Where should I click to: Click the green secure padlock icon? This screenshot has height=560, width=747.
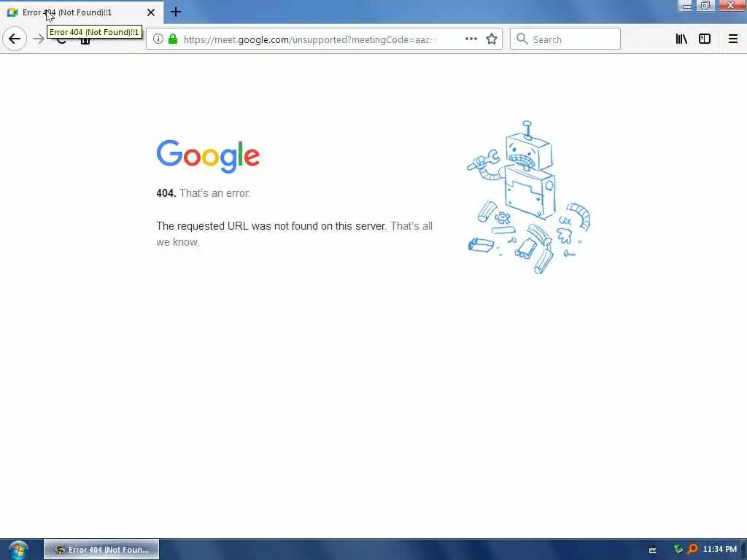pos(173,39)
